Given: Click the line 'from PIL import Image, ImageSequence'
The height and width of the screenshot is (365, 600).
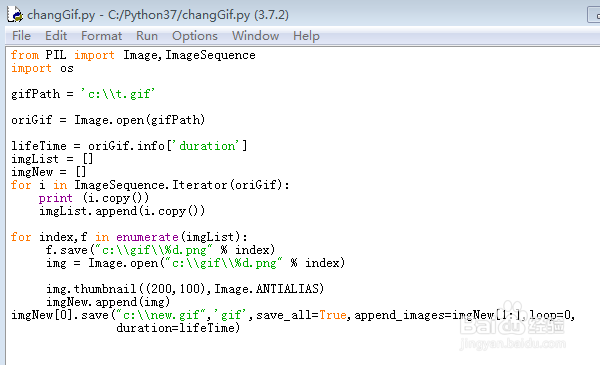Looking at the screenshot, I should 133,55.
